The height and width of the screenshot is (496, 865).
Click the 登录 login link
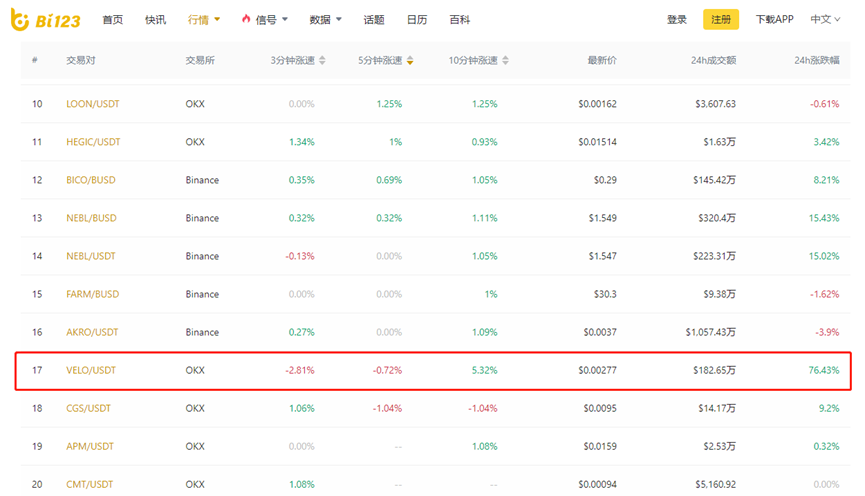[x=677, y=20]
